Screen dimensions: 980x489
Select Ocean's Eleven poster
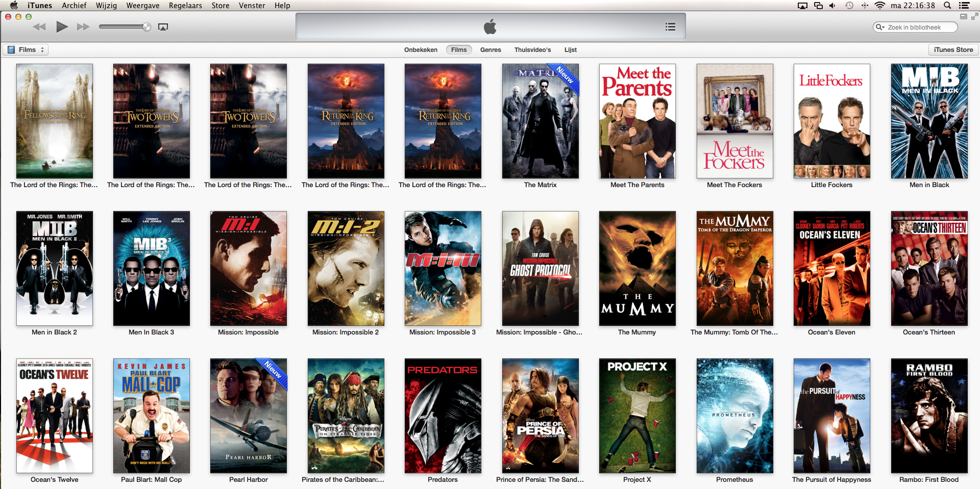pyautogui.click(x=832, y=268)
